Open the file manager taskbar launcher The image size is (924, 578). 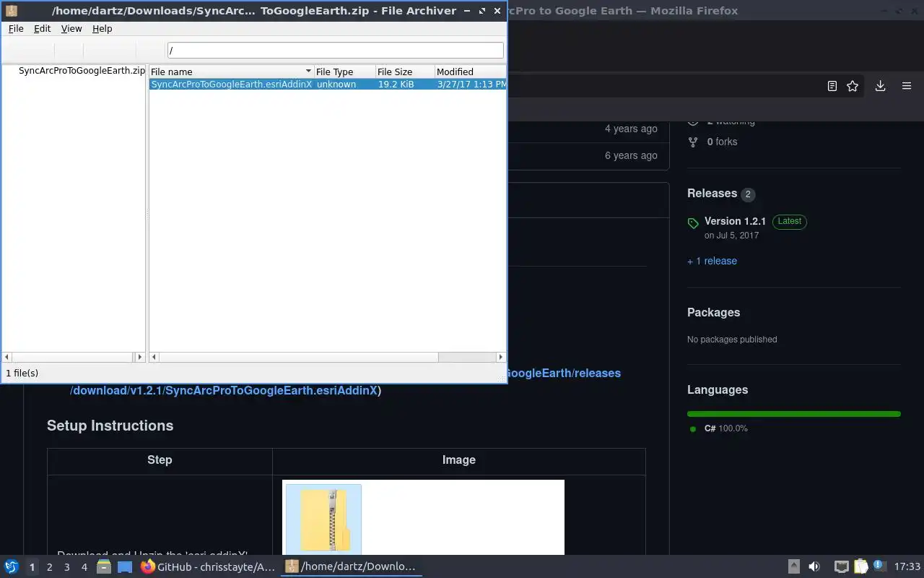[104, 567]
